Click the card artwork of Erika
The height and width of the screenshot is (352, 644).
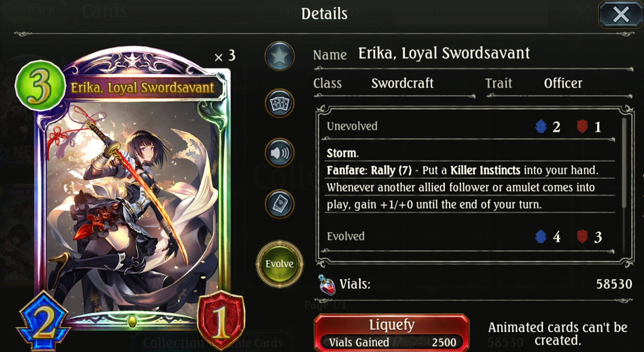(x=132, y=206)
